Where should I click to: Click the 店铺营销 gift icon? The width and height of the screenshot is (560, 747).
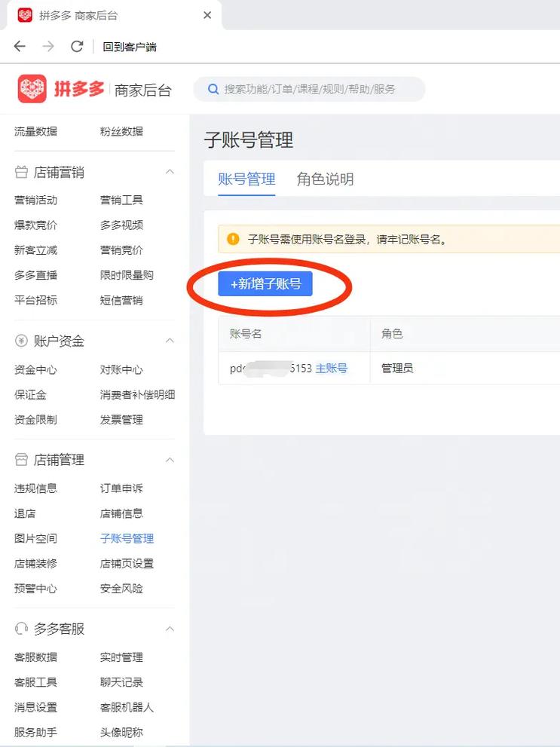[x=21, y=172]
